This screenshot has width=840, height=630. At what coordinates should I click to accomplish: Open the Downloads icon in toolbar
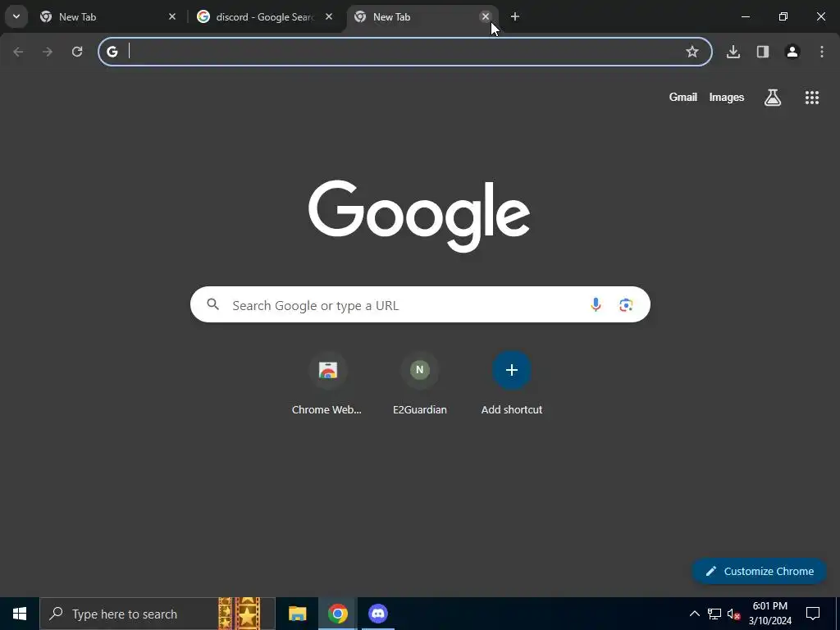click(733, 52)
